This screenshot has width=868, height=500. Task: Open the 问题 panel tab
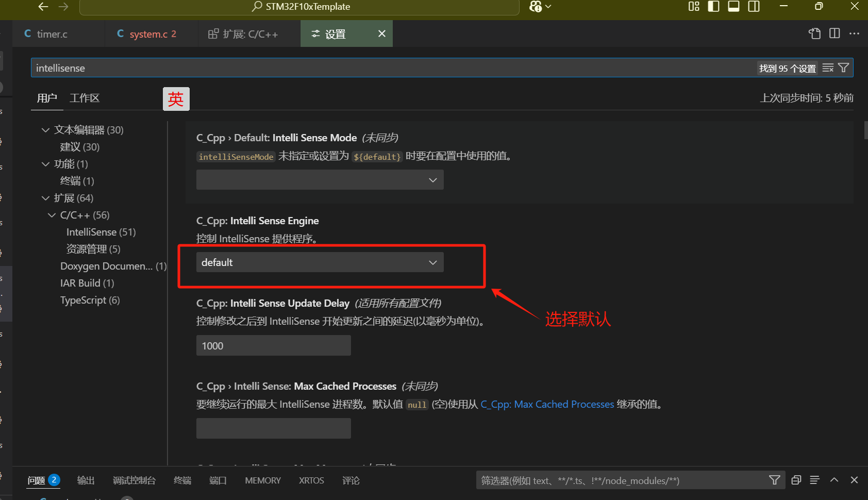tap(43, 480)
